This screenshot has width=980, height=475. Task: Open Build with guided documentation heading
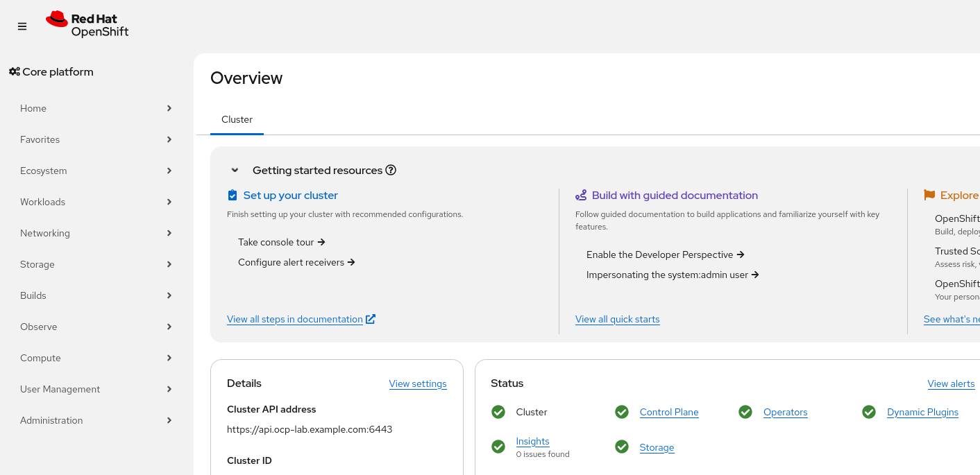[675, 196]
